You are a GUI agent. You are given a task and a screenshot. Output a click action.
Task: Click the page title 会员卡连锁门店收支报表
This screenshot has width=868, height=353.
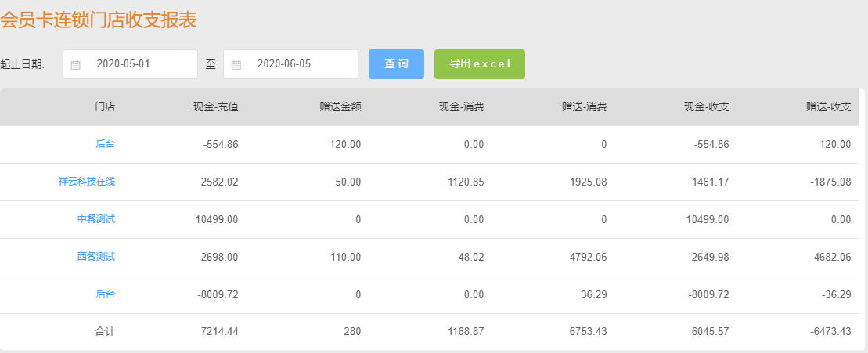pos(98,20)
